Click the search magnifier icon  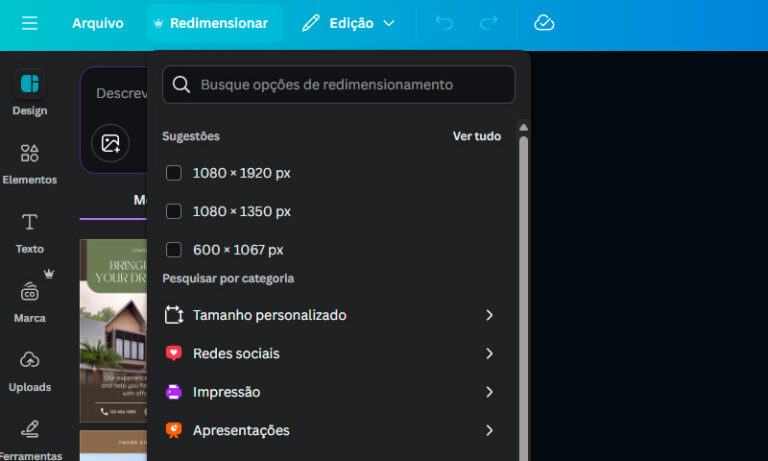[181, 84]
